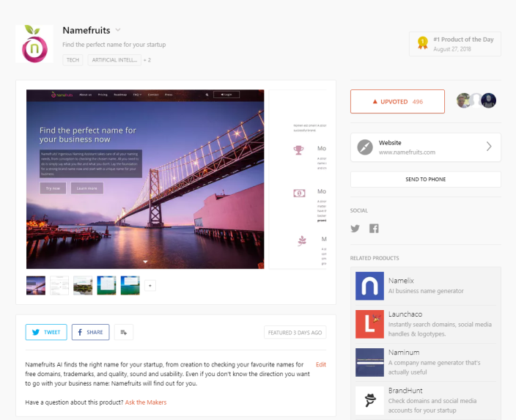Click the plus button after gallery thumbnails

pos(150,286)
